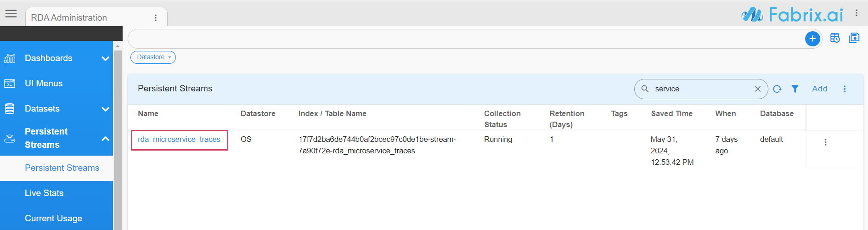Clear the service search text
The width and height of the screenshot is (868, 230).
click(758, 89)
